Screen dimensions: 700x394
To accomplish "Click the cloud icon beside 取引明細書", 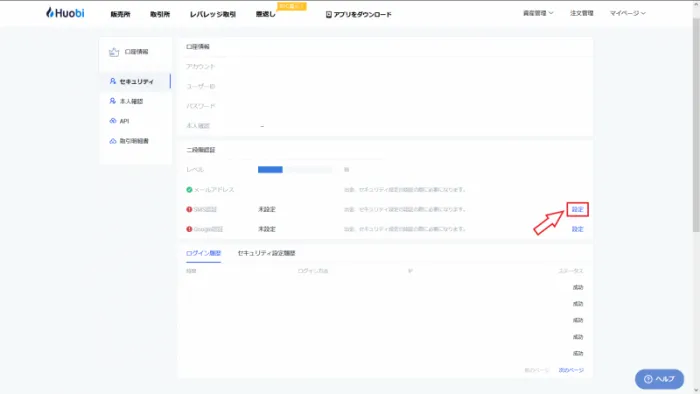I will (112, 141).
